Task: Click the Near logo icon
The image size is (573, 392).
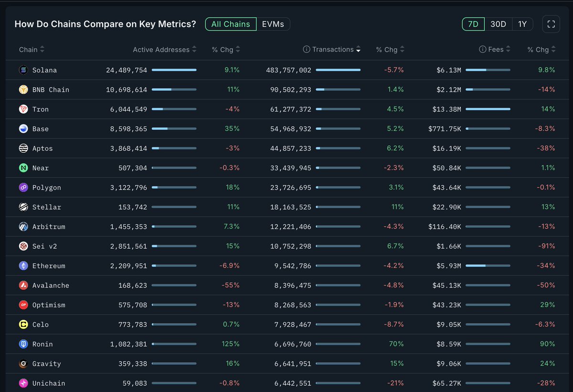Action: click(x=23, y=168)
